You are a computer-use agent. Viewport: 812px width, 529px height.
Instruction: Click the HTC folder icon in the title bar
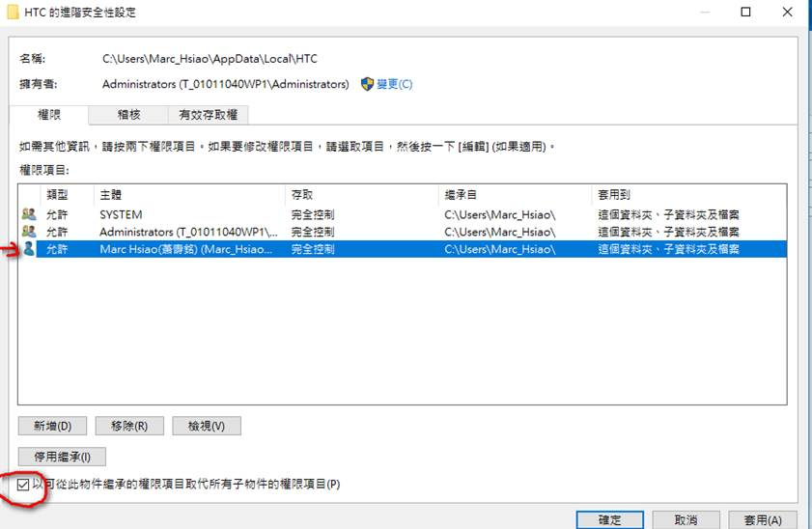[13, 12]
